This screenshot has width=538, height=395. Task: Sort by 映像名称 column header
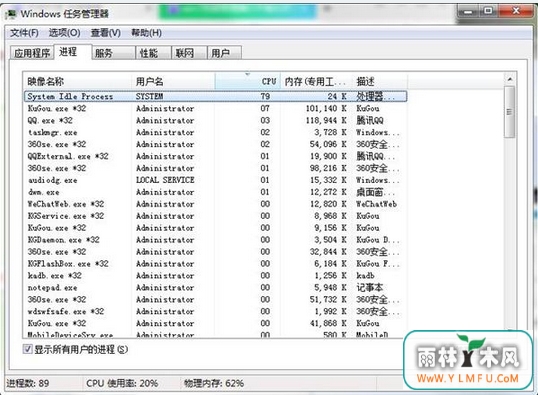(77, 81)
